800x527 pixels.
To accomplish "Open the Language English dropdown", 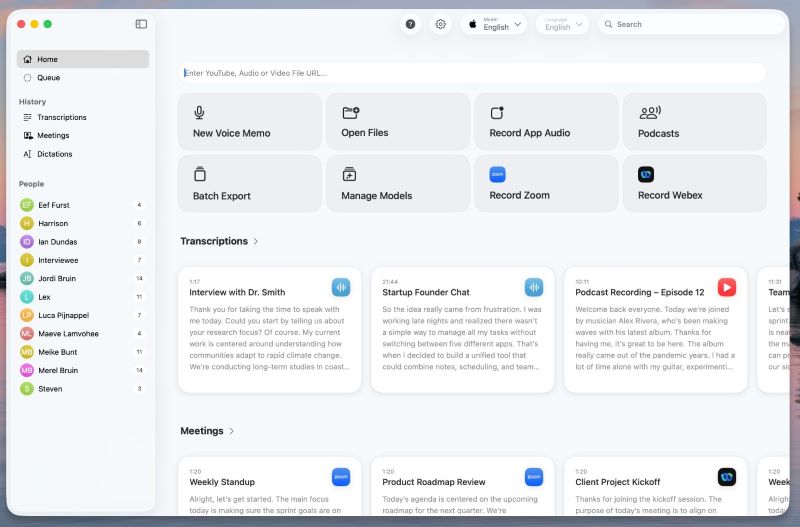I will [562, 24].
